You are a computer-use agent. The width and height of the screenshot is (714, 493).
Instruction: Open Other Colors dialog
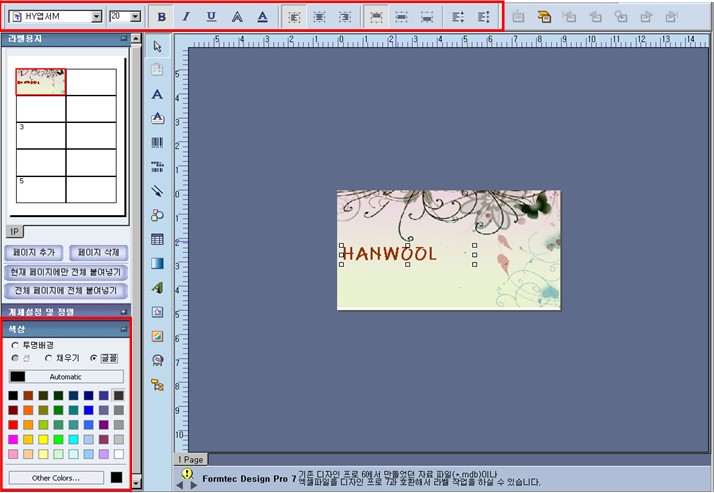56,478
